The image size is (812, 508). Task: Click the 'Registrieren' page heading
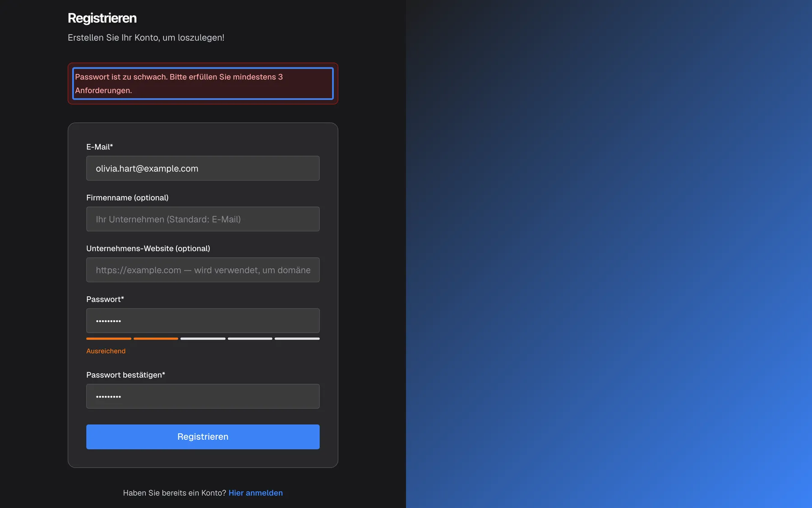102,18
